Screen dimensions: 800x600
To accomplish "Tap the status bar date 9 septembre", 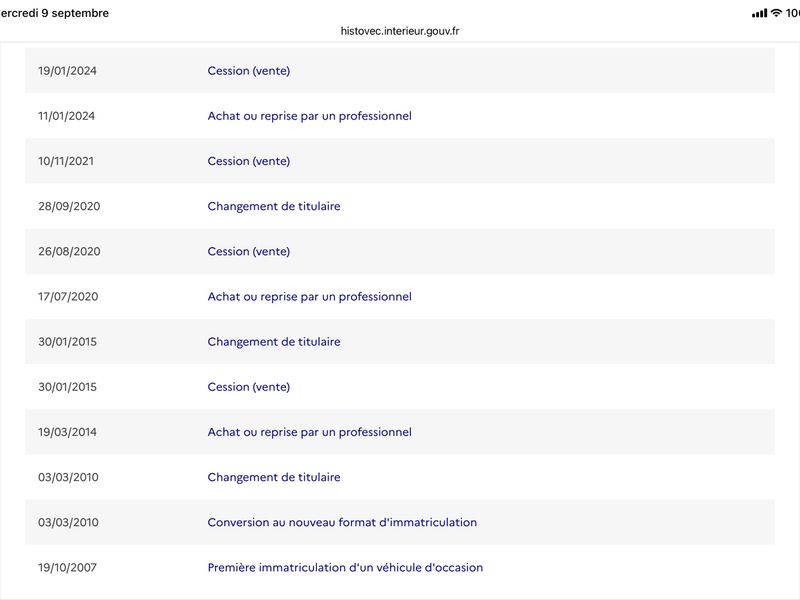I will pos(75,13).
